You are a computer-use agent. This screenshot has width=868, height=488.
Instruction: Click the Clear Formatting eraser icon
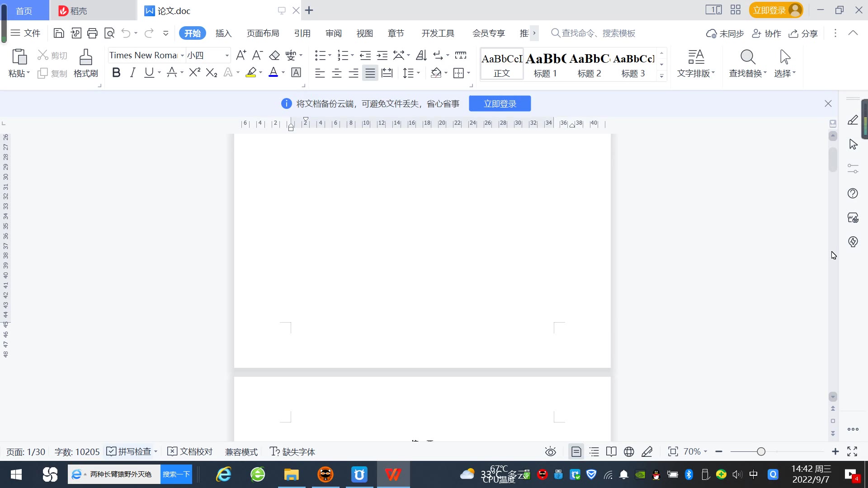[x=274, y=55]
